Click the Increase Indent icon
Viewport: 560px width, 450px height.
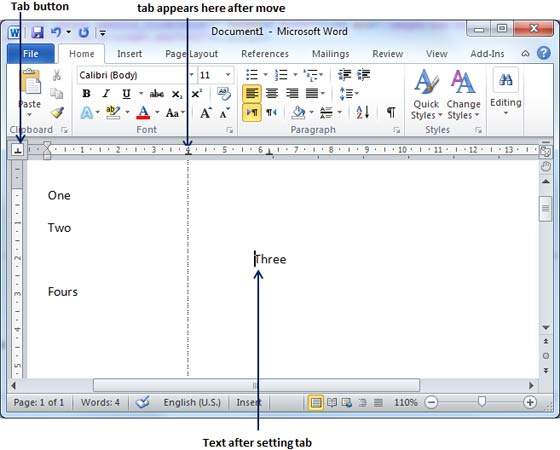364,75
